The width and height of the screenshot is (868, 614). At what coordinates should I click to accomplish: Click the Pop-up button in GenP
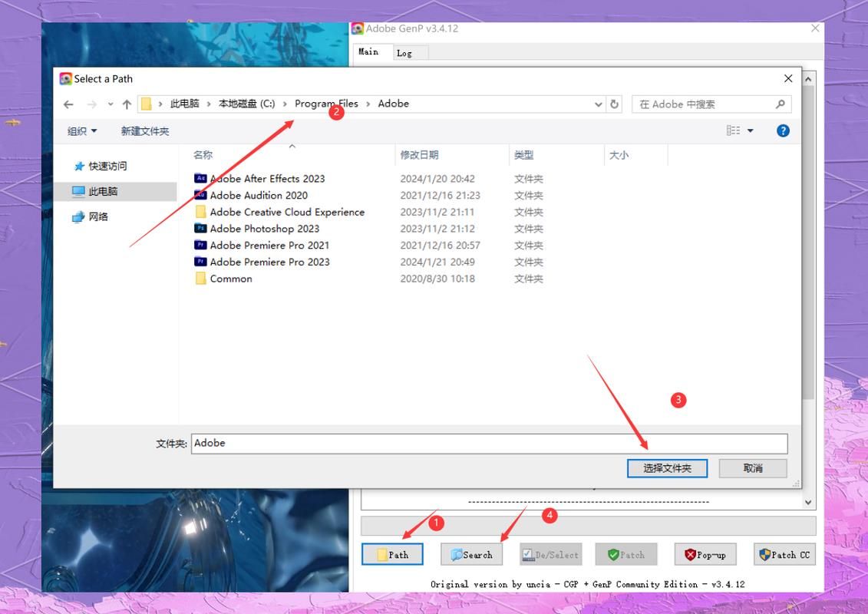point(705,554)
